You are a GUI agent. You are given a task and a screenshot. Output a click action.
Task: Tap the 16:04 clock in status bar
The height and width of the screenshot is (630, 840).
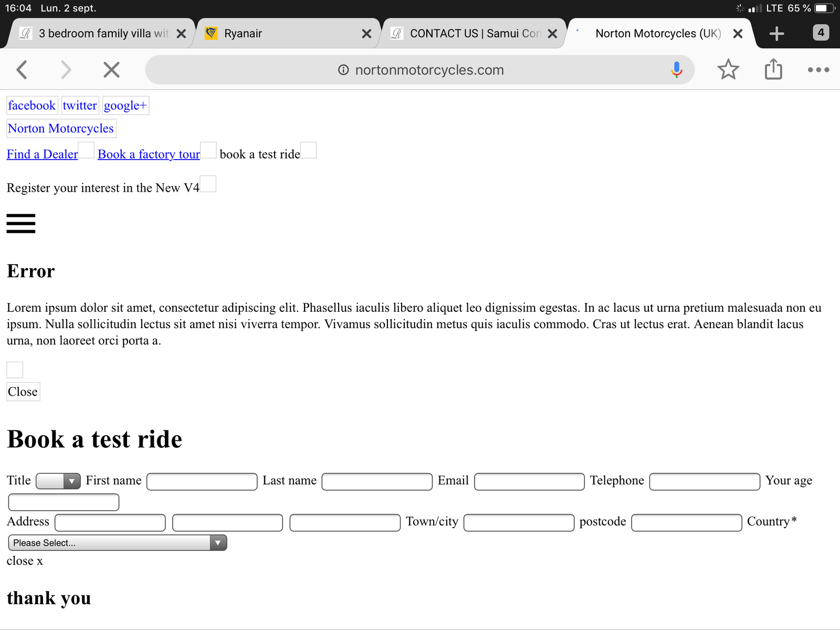pyautogui.click(x=18, y=8)
